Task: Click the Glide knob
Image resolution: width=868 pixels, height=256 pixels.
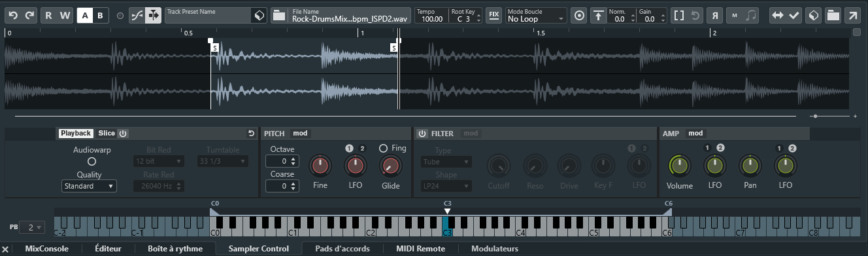Action: pyautogui.click(x=390, y=166)
